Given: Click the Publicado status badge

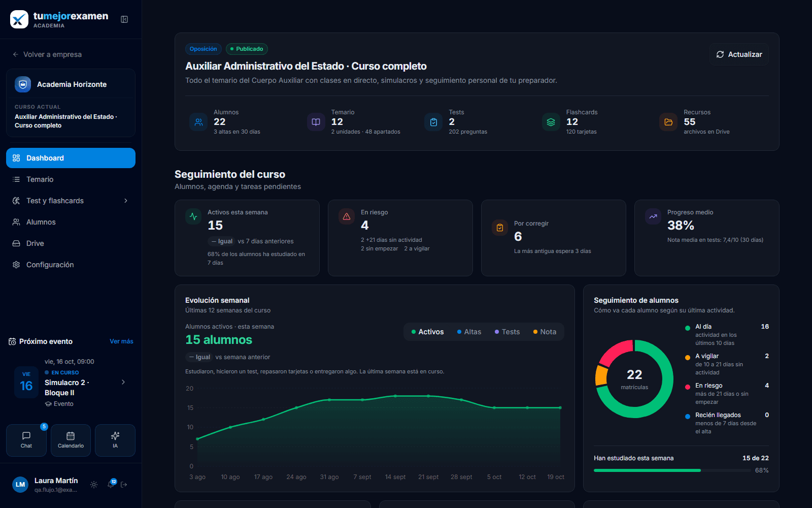Looking at the screenshot, I should coord(247,49).
